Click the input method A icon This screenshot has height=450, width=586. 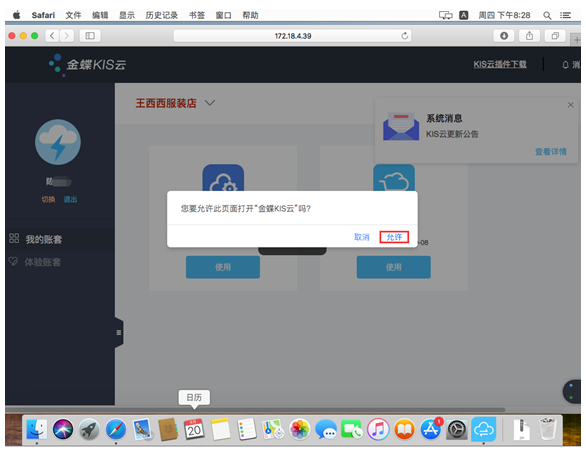(463, 15)
